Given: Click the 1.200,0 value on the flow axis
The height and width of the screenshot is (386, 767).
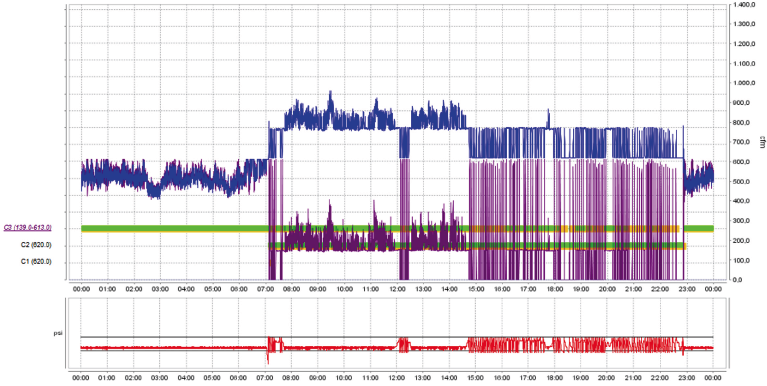Looking at the screenshot, I should click(x=743, y=44).
